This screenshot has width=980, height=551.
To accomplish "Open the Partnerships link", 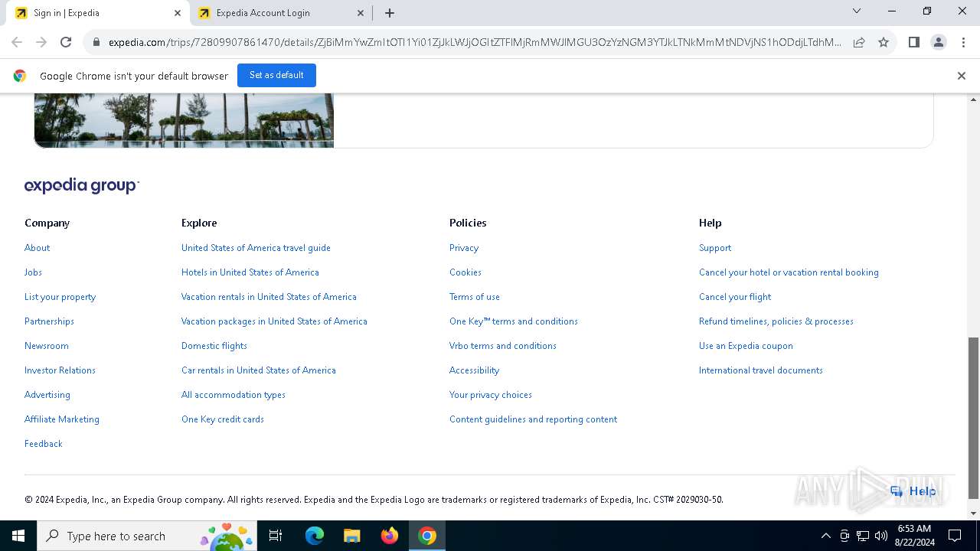I will [49, 321].
